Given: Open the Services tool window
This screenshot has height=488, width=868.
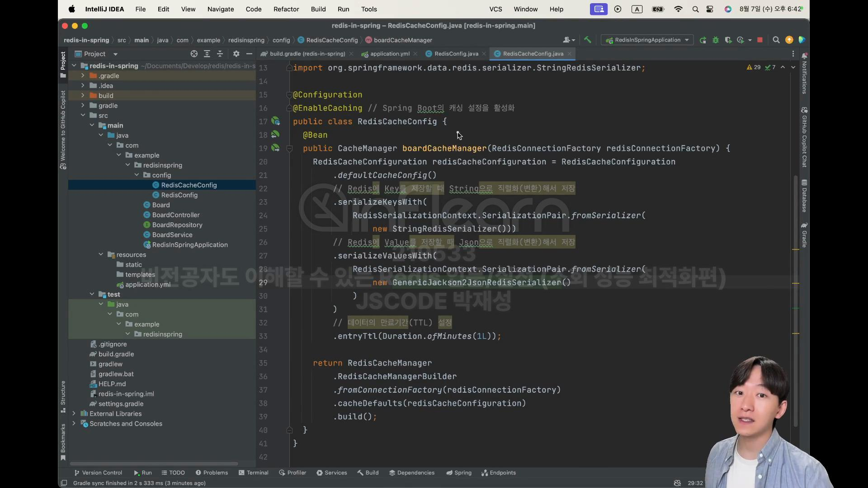Looking at the screenshot, I should 332,473.
